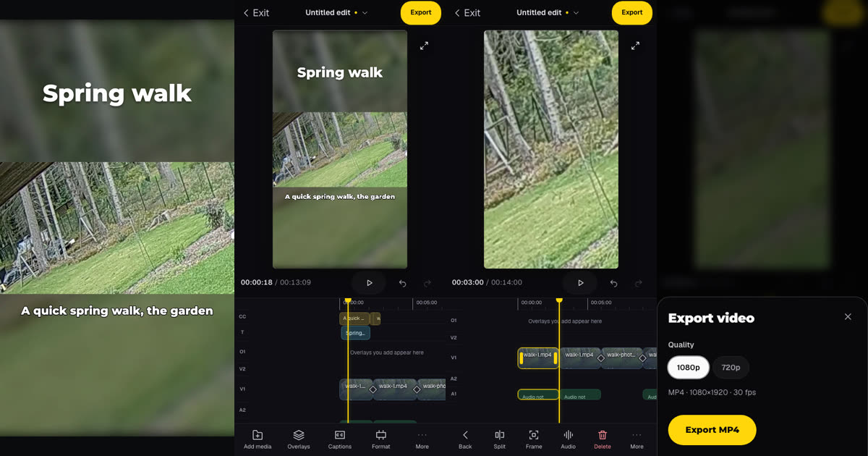Select the unselected walk-1.mp4 clip in the 00:03:00 editor
This screenshot has width=868, height=456.
(x=579, y=358)
